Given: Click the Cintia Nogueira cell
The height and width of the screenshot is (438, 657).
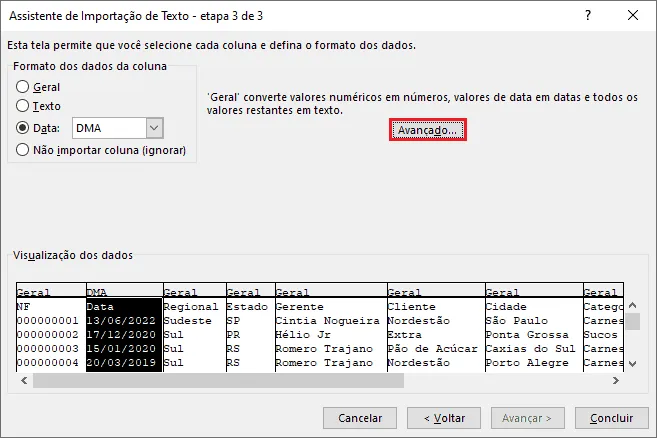Looking at the screenshot, I should 327,321.
